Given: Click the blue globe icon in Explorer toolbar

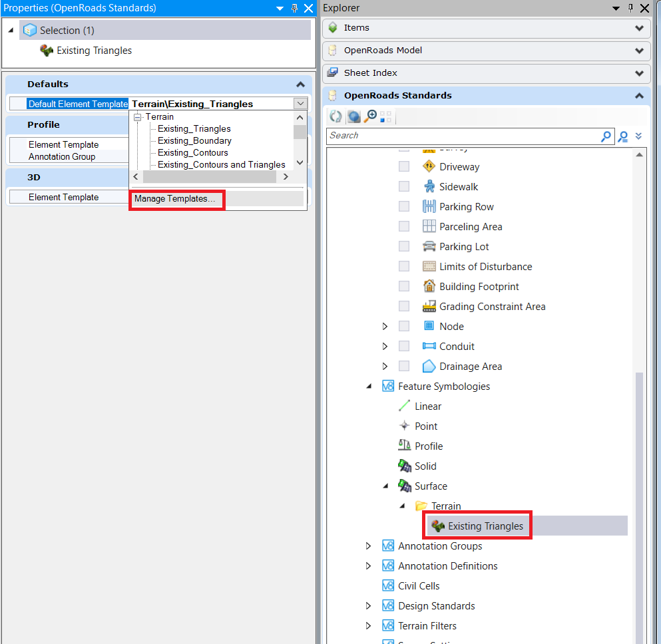Looking at the screenshot, I should tap(353, 116).
